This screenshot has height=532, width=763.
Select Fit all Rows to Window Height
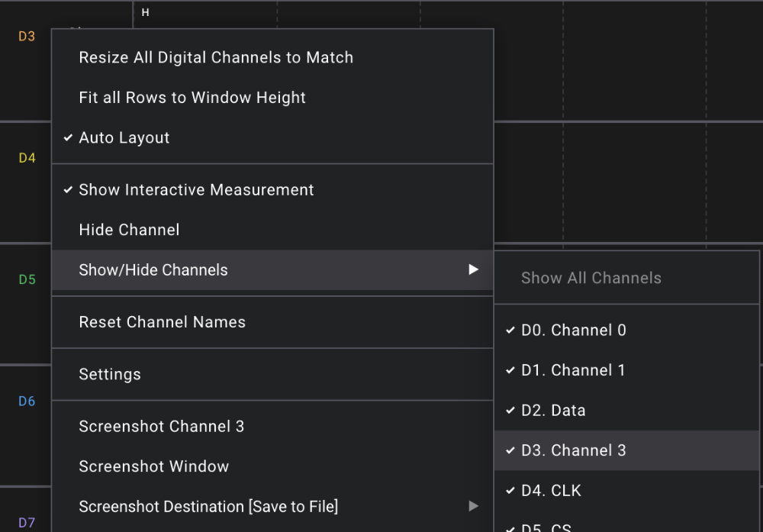click(192, 97)
